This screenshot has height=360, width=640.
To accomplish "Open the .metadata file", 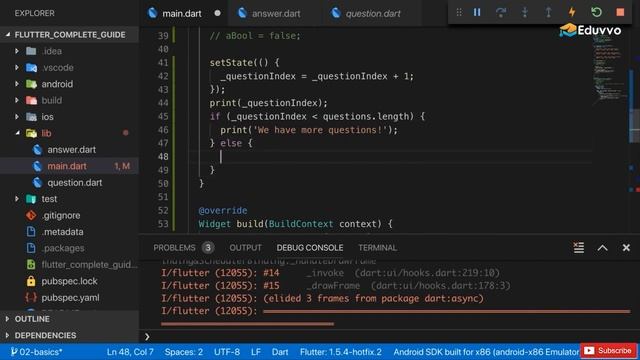I will [69, 232].
